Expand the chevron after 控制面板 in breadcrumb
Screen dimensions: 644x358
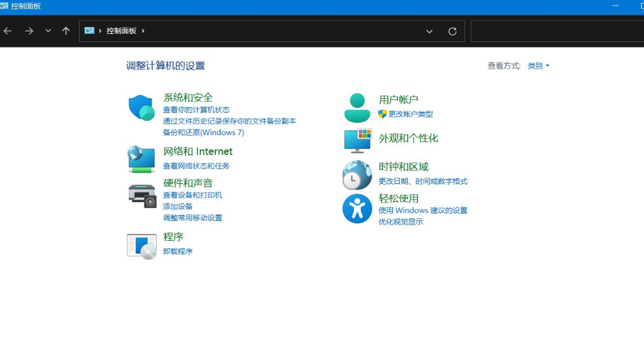143,31
